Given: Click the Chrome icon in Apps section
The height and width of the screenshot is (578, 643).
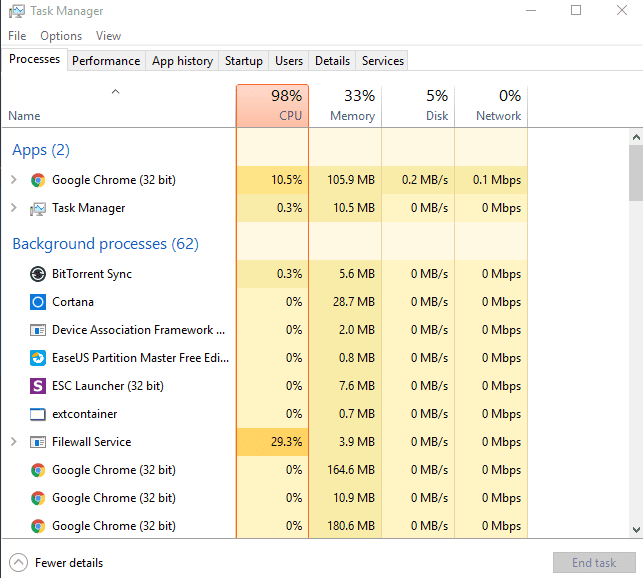Looking at the screenshot, I should point(38,180).
